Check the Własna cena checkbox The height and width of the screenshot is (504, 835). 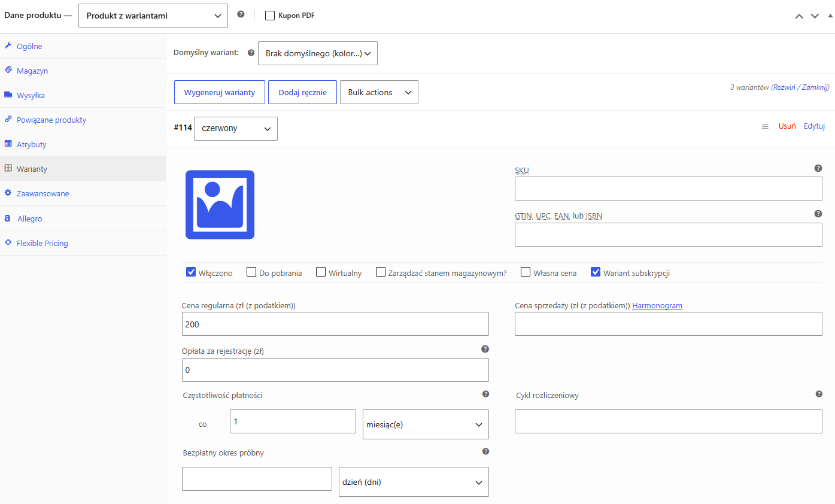(526, 272)
